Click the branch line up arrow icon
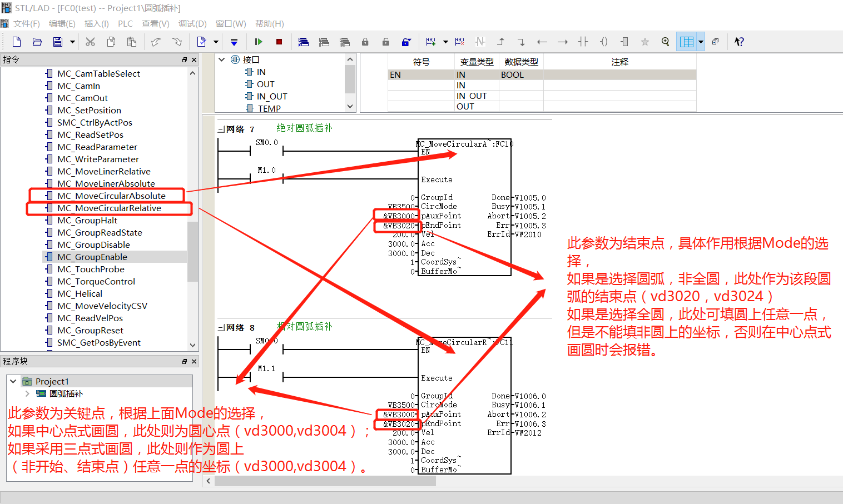 [501, 42]
